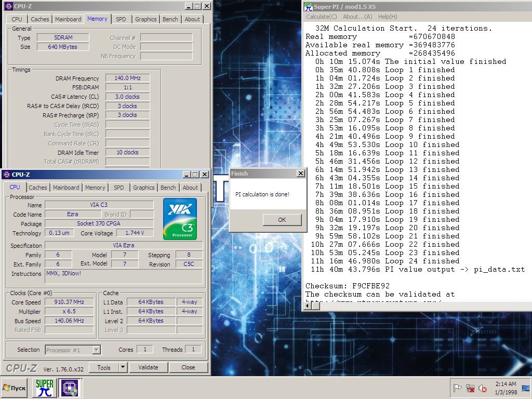Switch to About tab in front CPU-Z

pos(190,188)
